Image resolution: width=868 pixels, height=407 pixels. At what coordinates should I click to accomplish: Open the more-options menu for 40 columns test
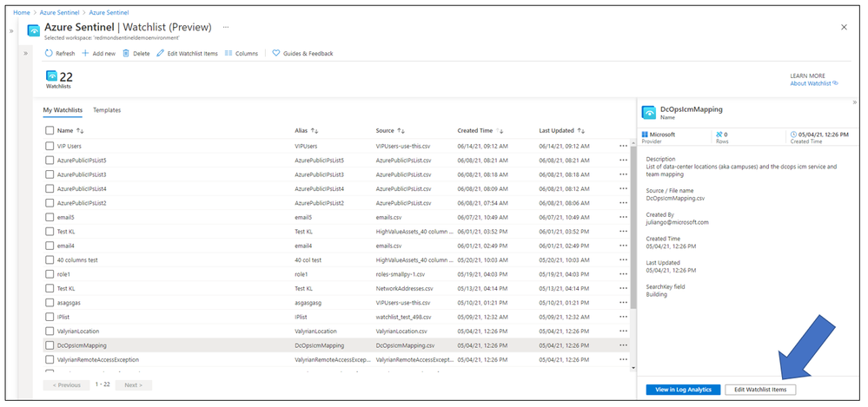(624, 259)
